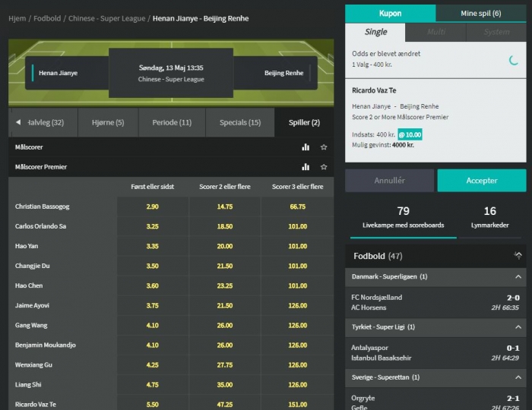This screenshot has width=532, height=410.
Task: Select the System bet type tab
Action: pos(496,32)
